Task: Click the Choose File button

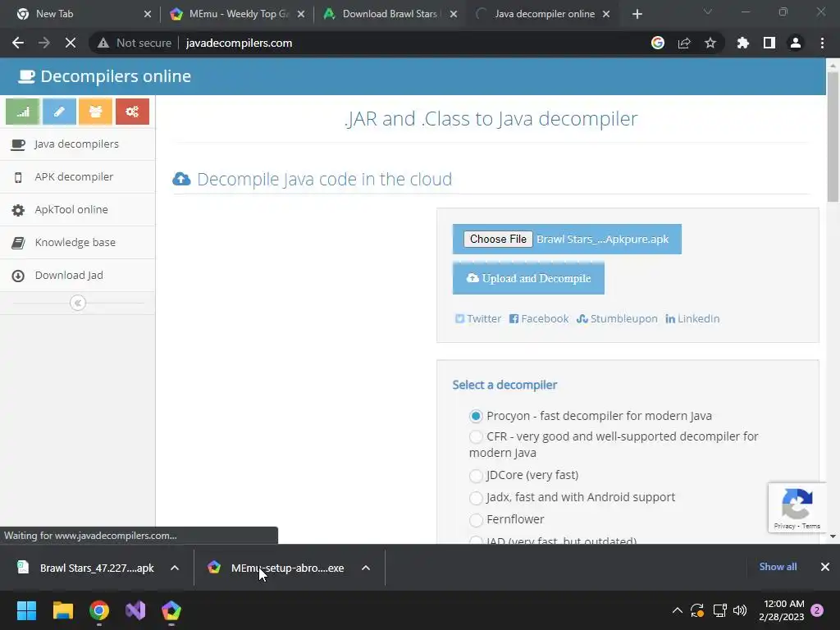Action: click(x=498, y=239)
